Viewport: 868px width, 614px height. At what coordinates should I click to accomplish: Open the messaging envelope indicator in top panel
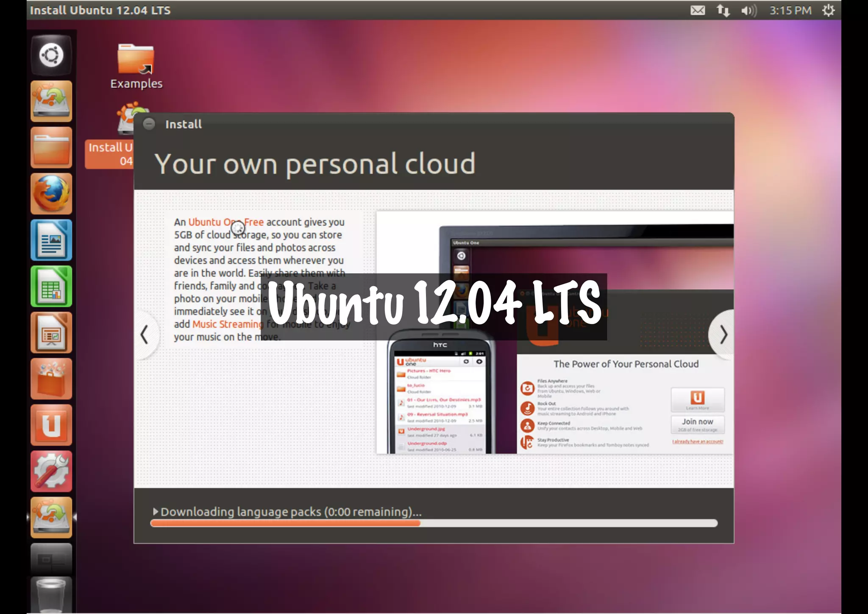click(x=698, y=10)
